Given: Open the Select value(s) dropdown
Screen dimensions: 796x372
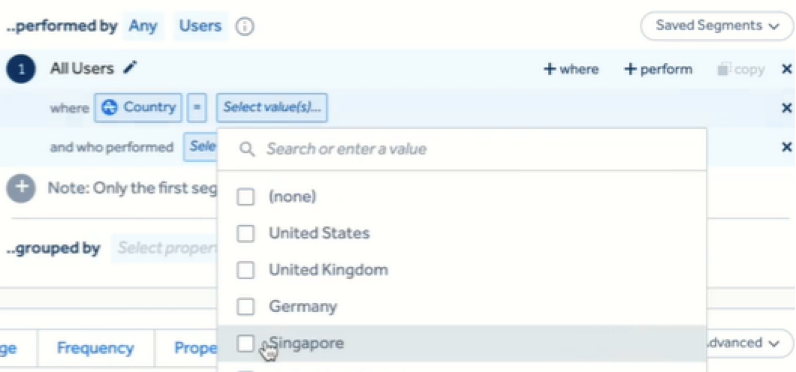Looking at the screenshot, I should pos(272,108).
